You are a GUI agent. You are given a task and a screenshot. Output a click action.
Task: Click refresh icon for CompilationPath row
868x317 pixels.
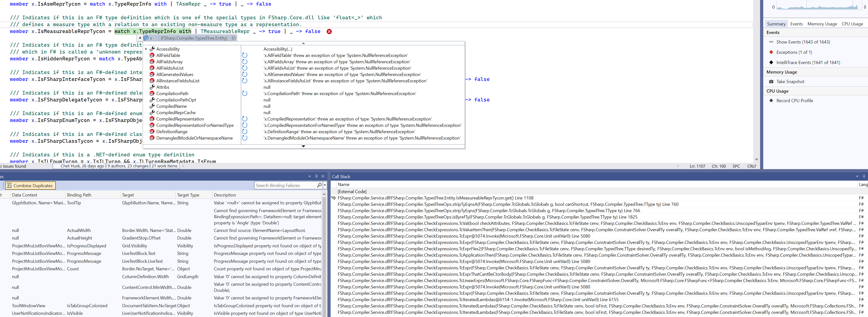click(x=245, y=94)
